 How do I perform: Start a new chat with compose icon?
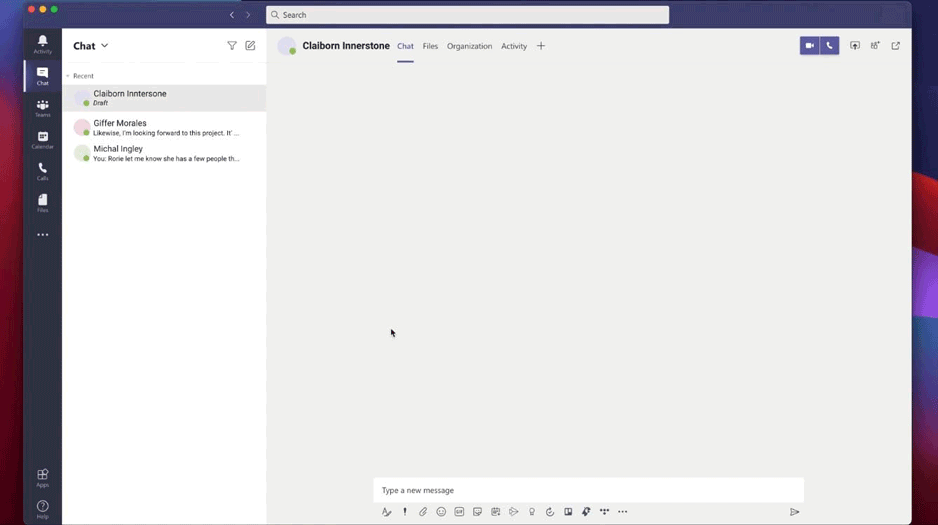coord(250,45)
